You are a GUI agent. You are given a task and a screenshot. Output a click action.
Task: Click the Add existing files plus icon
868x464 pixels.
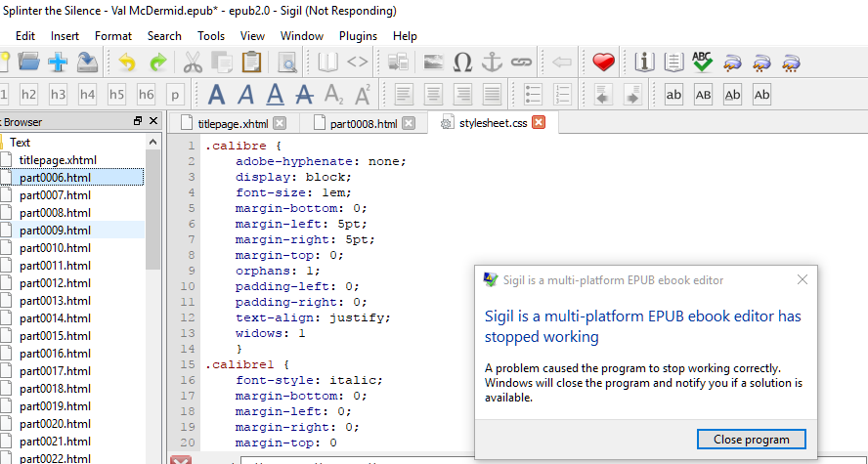coord(58,62)
